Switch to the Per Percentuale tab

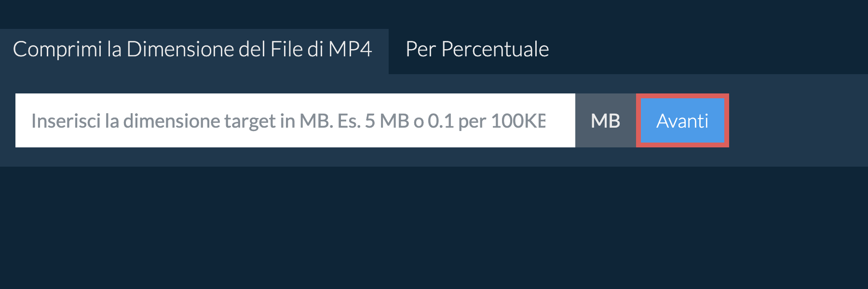coord(477,50)
